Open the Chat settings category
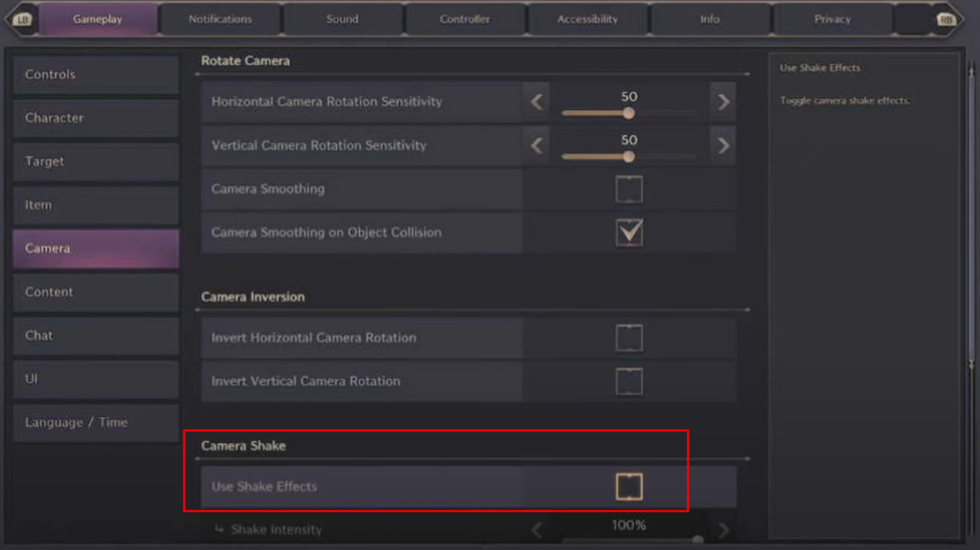The width and height of the screenshot is (980, 550). pyautogui.click(x=97, y=336)
